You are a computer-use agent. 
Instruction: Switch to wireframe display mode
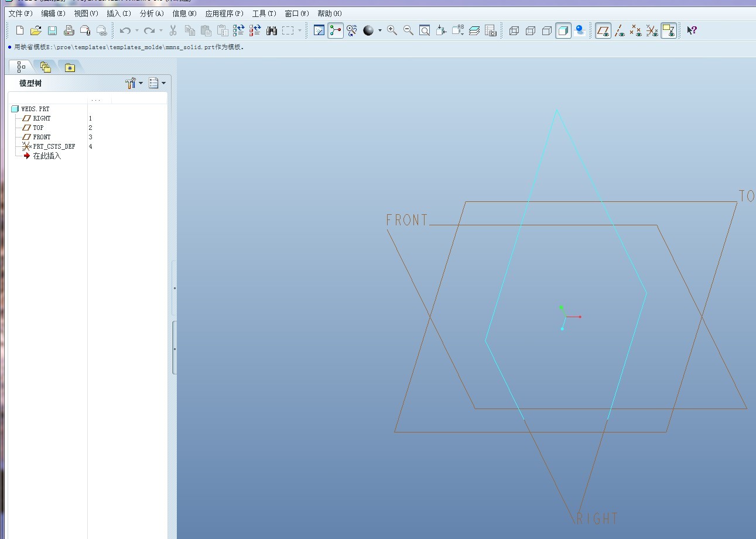coord(514,30)
